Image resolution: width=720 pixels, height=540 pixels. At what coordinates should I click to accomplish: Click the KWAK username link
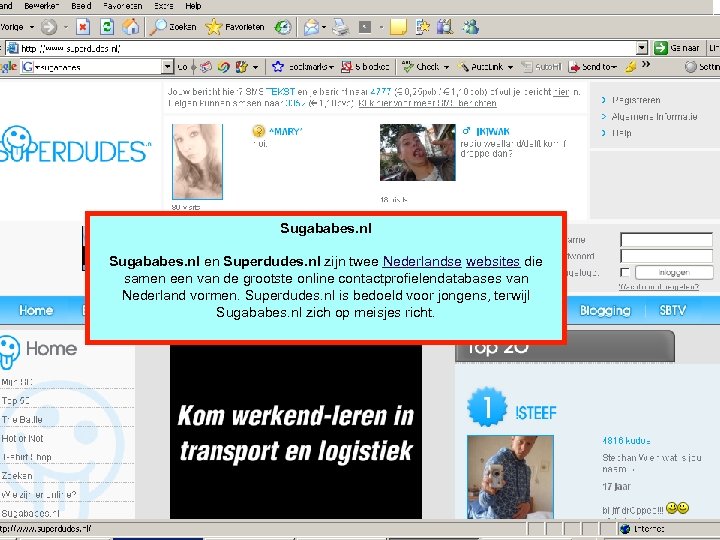point(493,132)
